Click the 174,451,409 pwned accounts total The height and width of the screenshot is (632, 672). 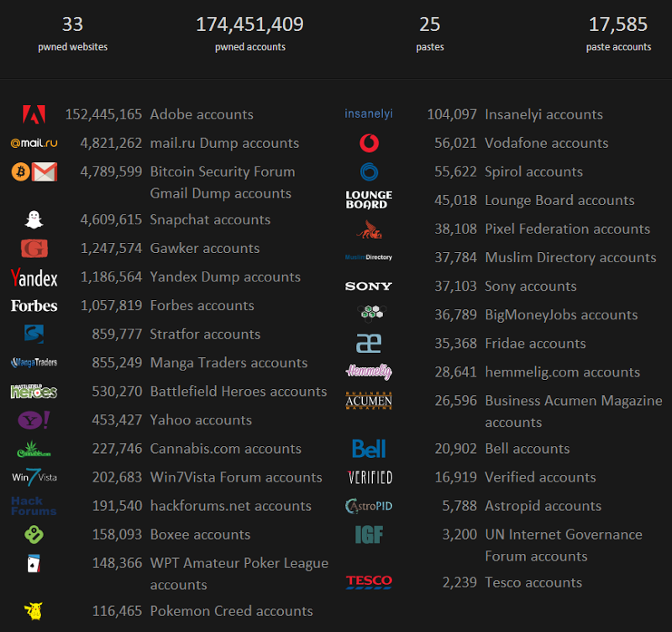coord(249,34)
